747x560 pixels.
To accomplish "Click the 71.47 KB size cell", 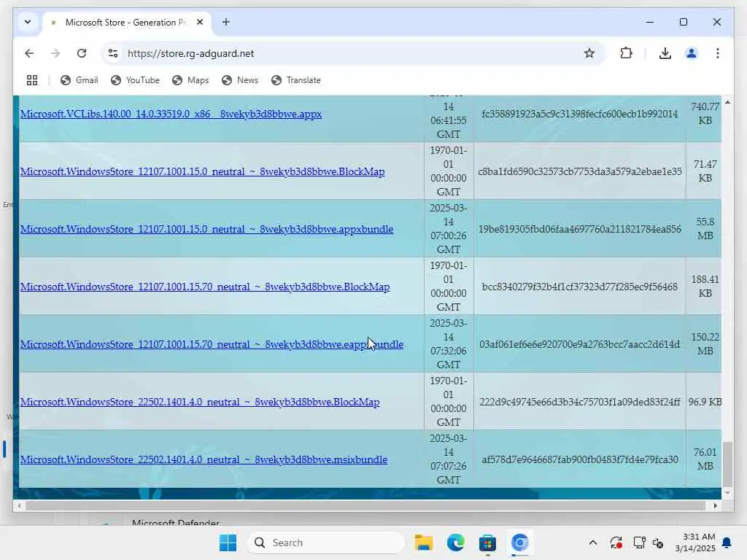I will coord(705,171).
